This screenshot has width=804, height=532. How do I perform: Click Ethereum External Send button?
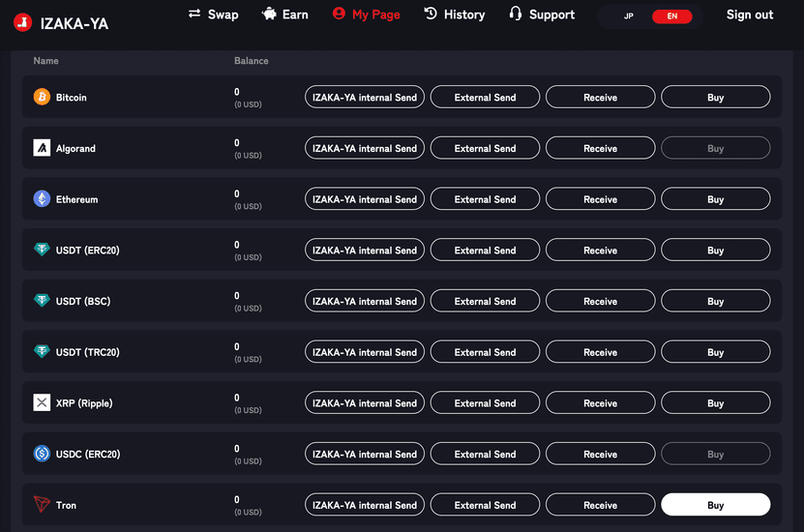coord(485,199)
